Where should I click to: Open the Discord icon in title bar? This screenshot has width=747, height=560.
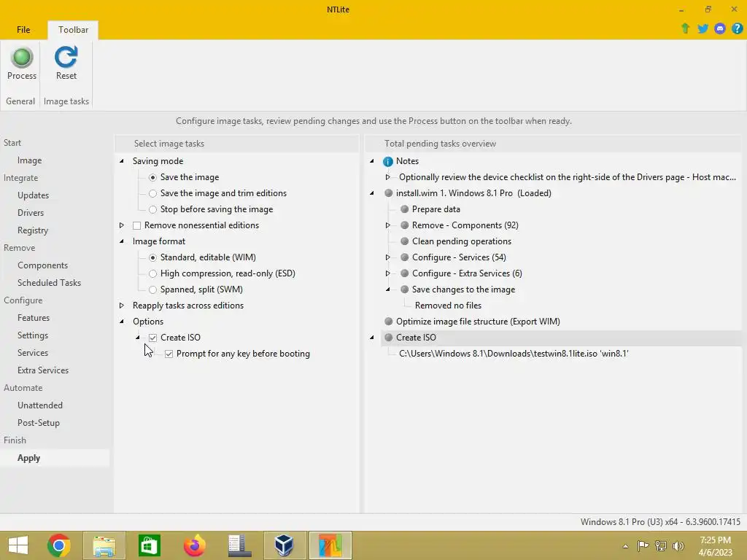(720, 28)
